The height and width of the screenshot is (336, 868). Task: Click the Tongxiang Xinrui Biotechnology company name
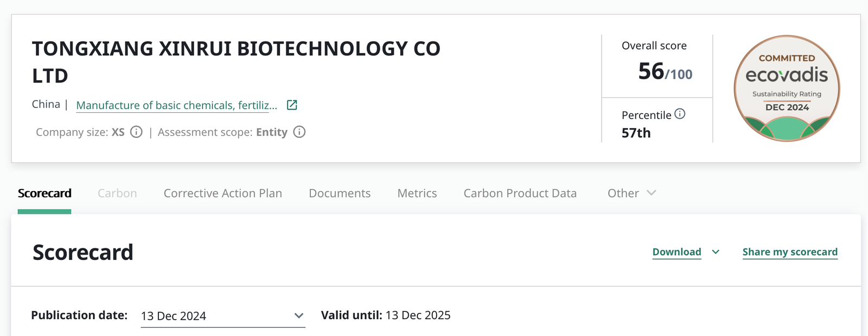point(236,62)
